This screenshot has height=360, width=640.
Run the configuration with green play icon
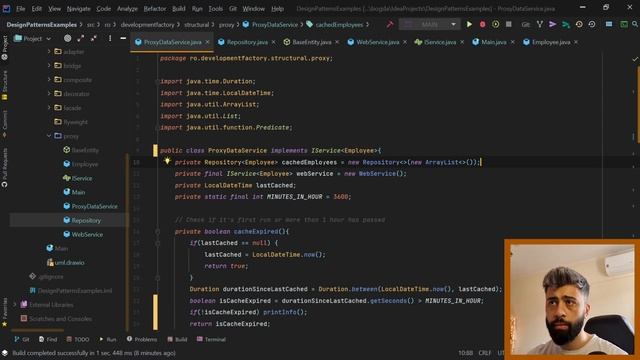(469, 24)
